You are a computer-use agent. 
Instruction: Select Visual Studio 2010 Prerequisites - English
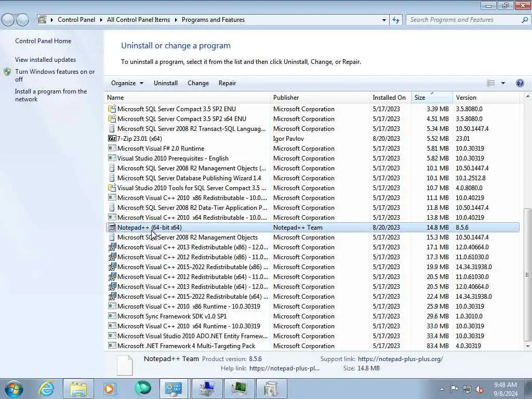point(312,158)
